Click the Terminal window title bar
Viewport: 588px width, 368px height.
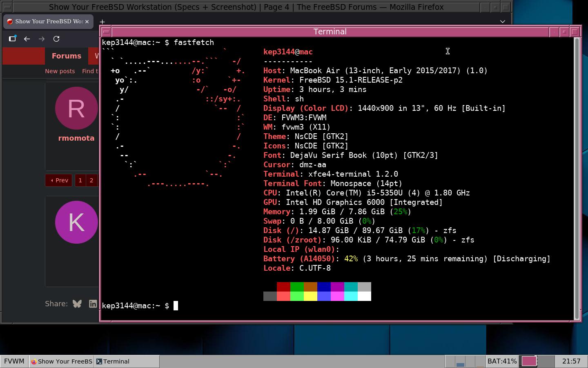pos(330,31)
